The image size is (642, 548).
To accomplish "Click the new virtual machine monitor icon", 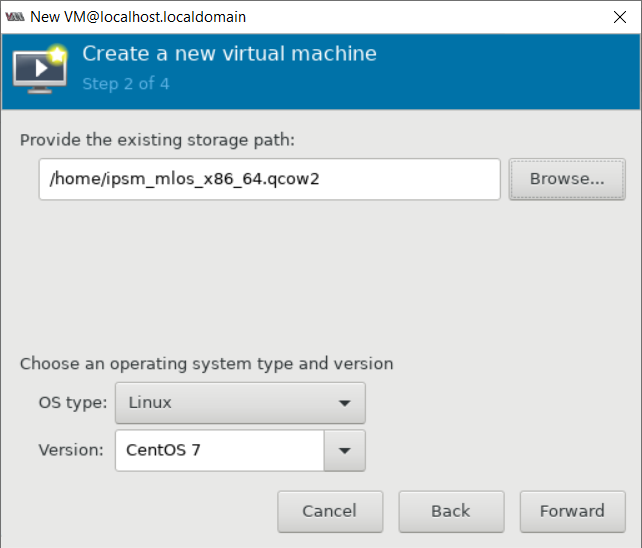I will [40, 69].
